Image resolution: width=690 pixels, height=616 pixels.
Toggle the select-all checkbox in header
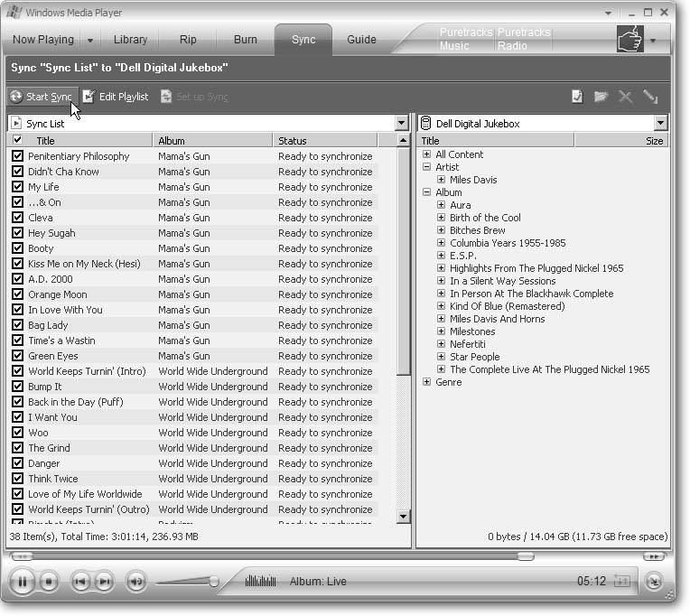point(17,140)
